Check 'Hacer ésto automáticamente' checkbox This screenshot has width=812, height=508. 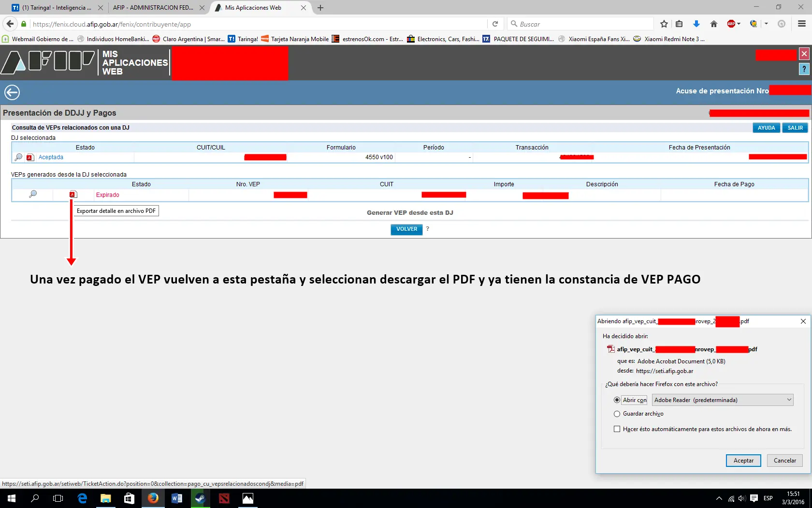point(617,429)
